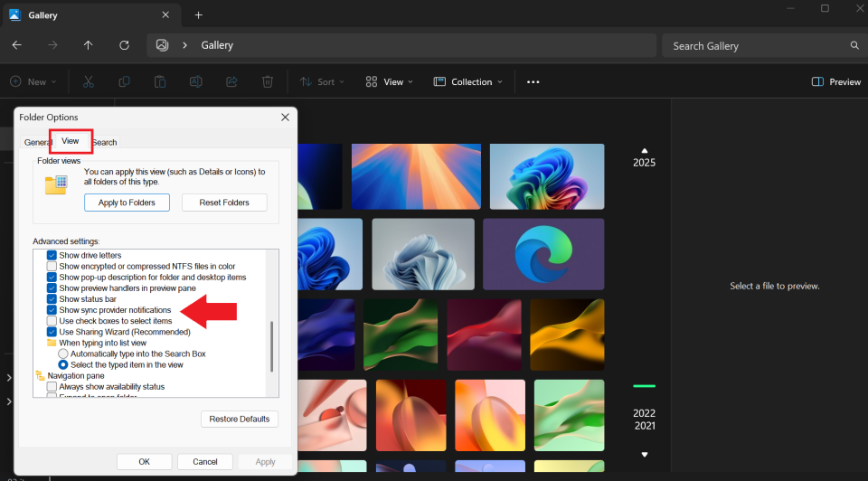This screenshot has height=481, width=868.
Task: Switch to the General tab
Action: (37, 143)
